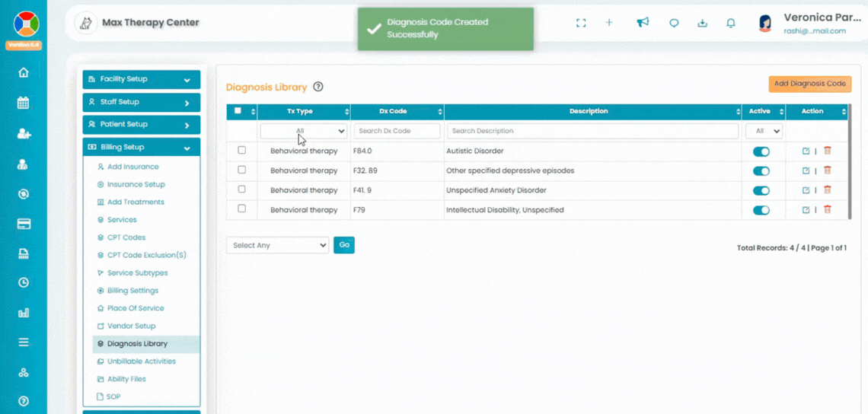
Task: Open the billing card icon in sidebar
Action: point(24,225)
